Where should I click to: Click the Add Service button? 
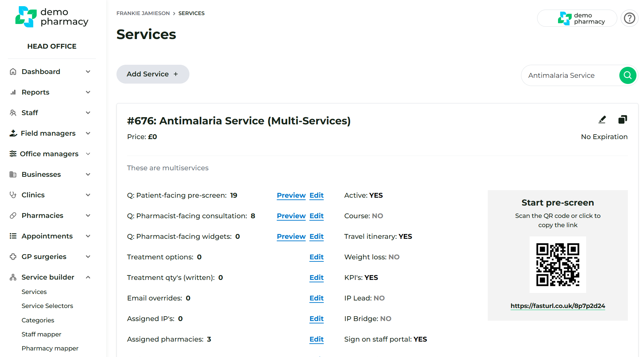(153, 74)
